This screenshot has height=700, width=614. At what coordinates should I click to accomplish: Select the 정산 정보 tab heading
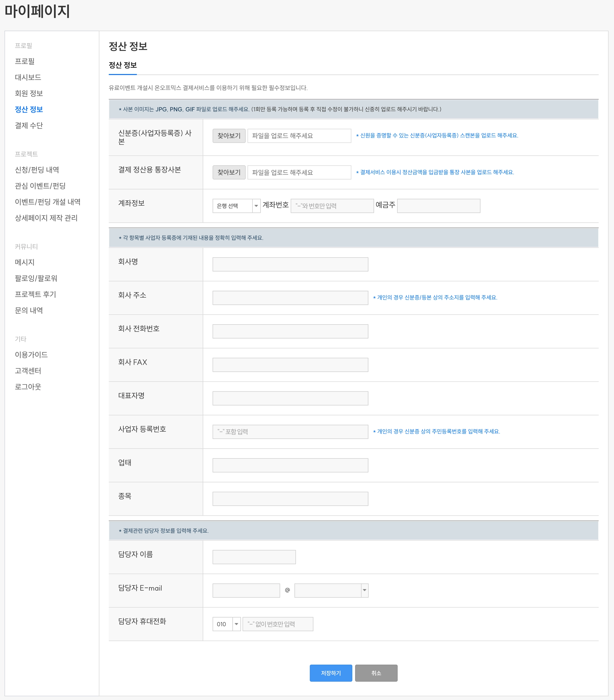[x=123, y=65]
